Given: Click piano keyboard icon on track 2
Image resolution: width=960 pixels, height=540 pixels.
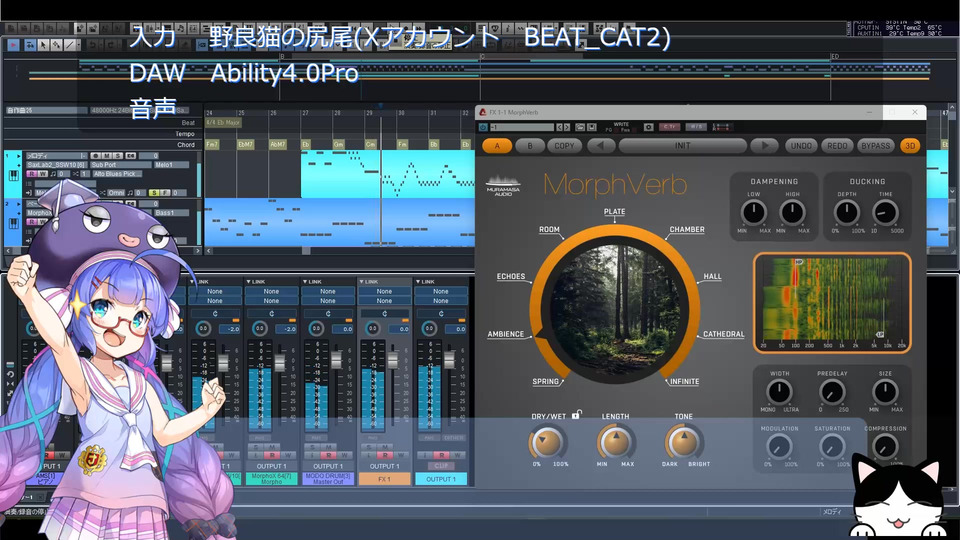Looking at the screenshot, I should tap(13, 223).
